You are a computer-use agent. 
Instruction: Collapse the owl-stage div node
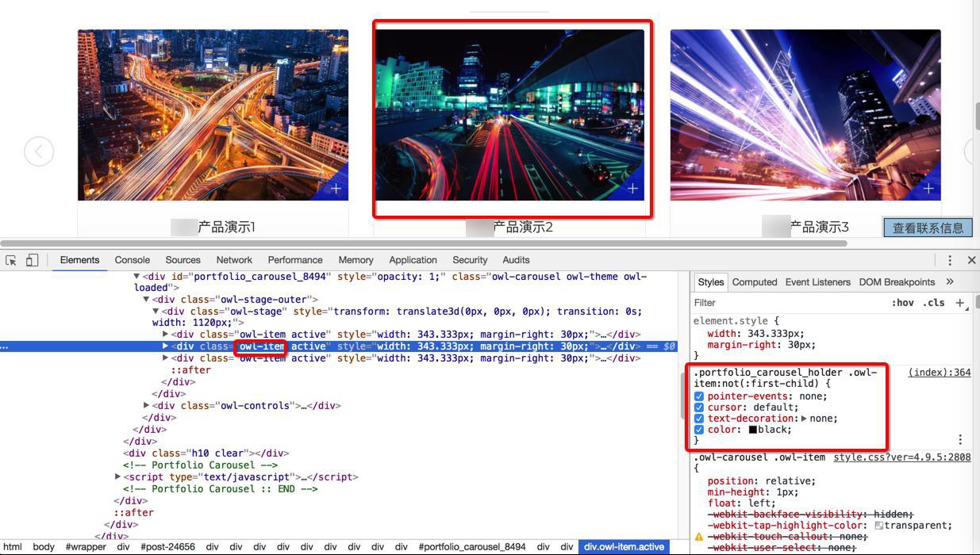pos(156,312)
